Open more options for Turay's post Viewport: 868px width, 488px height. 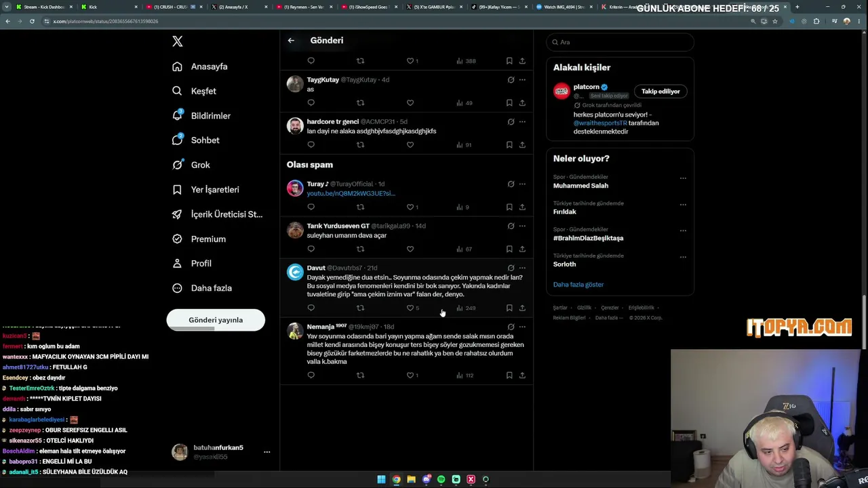pos(522,184)
